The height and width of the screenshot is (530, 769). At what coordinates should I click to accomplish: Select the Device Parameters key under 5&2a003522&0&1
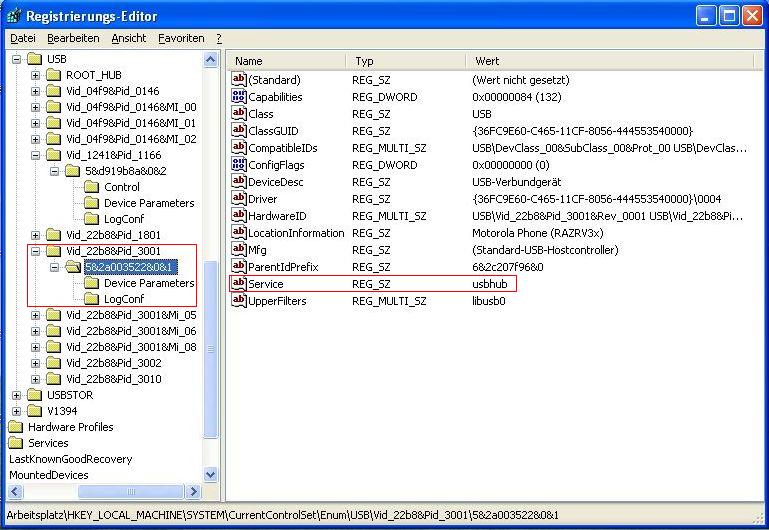[x=149, y=283]
